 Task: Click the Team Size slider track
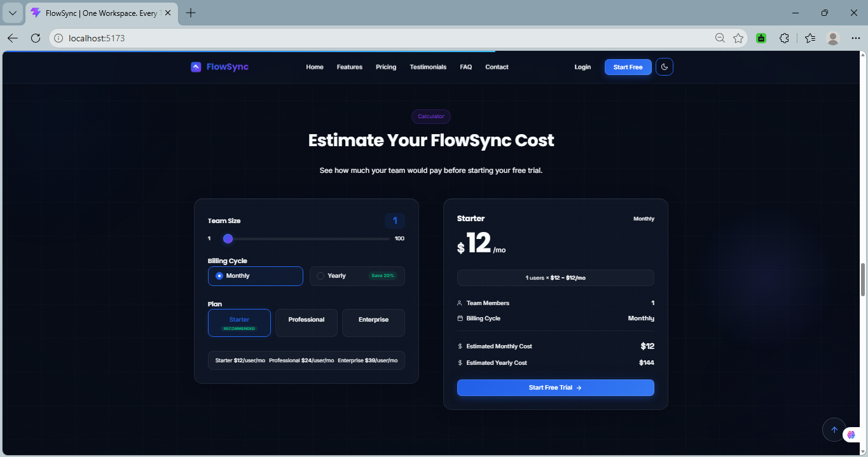point(306,239)
